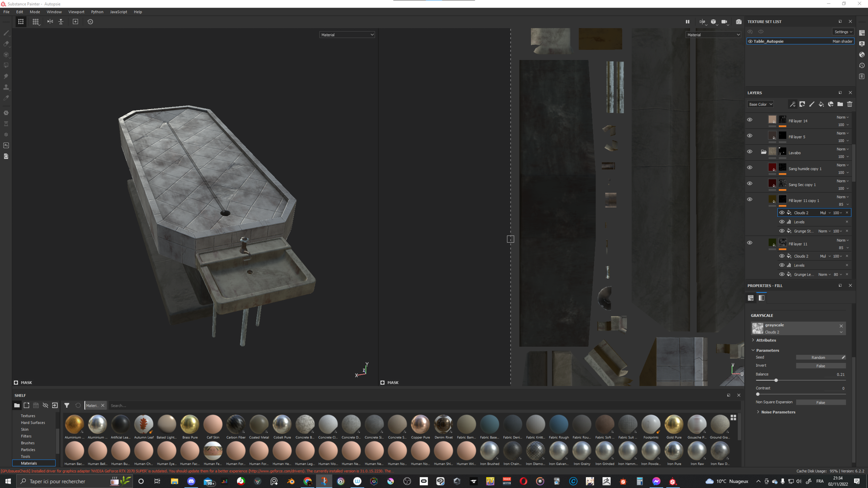Pause rendering with the pause icon
Image resolution: width=868 pixels, height=488 pixels.
tap(687, 22)
